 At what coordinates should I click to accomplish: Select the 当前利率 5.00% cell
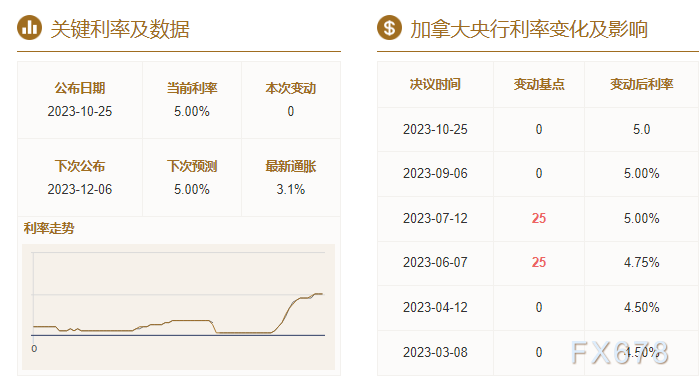click(x=192, y=100)
